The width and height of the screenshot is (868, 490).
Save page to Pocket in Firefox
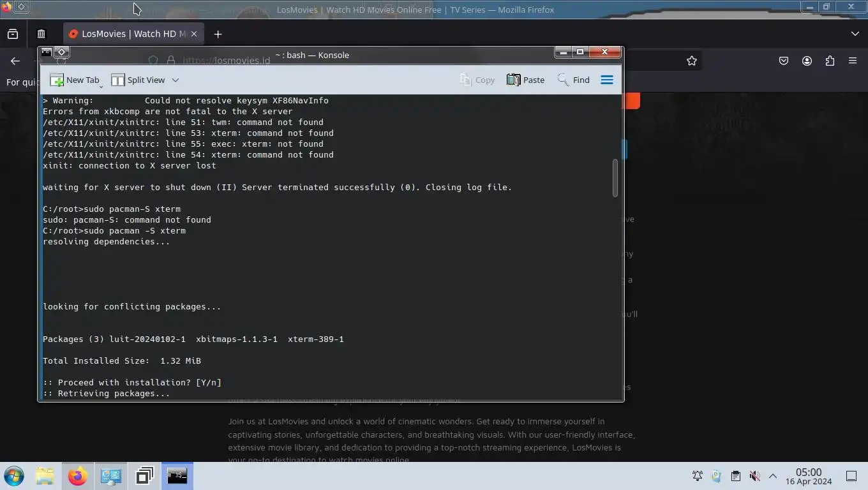(784, 61)
